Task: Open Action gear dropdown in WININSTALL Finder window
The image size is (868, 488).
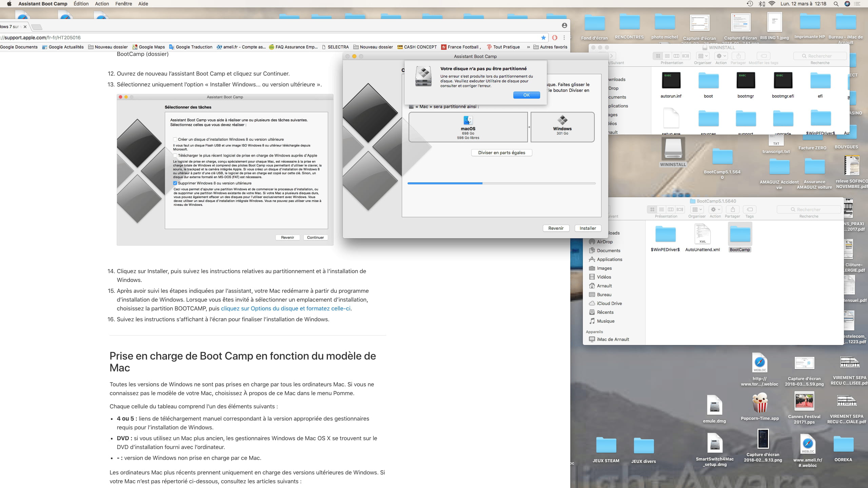Action: click(721, 56)
